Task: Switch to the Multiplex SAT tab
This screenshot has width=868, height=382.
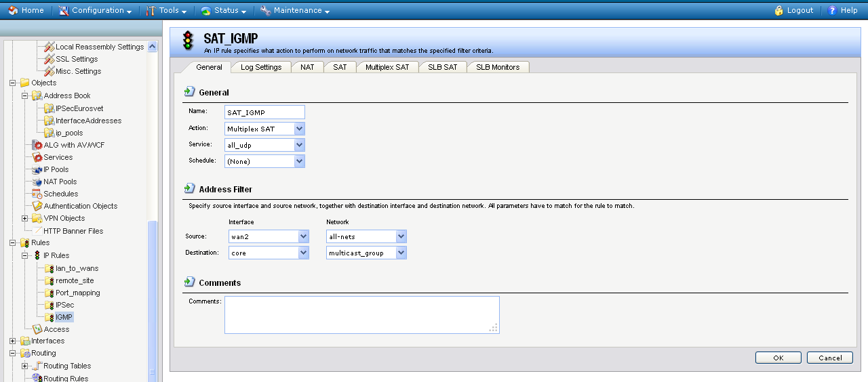Action: [x=387, y=67]
